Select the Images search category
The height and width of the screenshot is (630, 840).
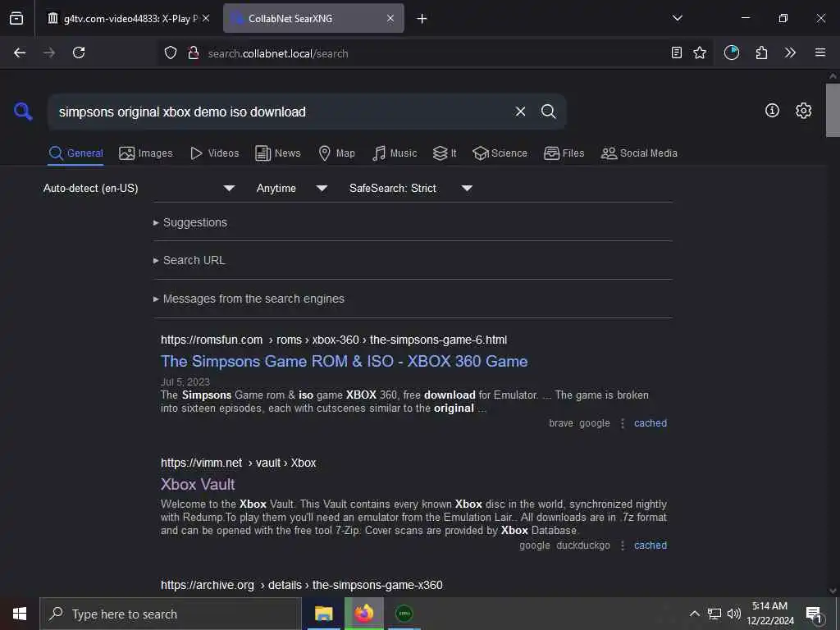pyautogui.click(x=146, y=153)
